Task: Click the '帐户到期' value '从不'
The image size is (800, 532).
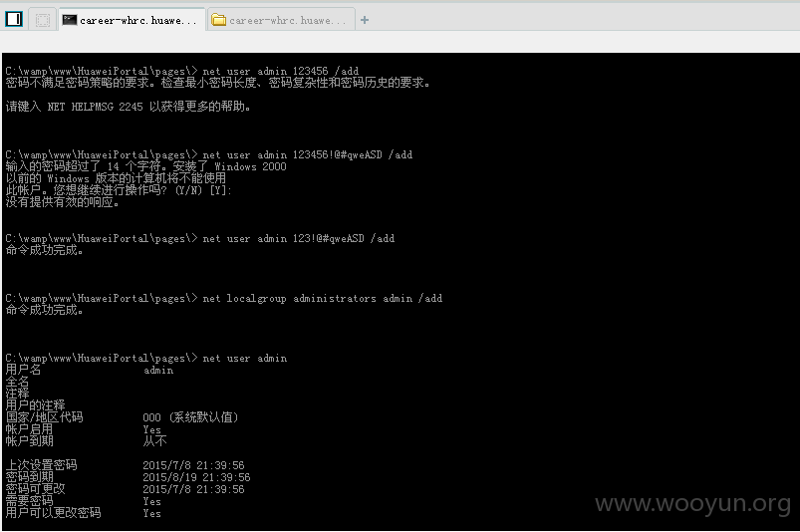Action: click(154, 440)
